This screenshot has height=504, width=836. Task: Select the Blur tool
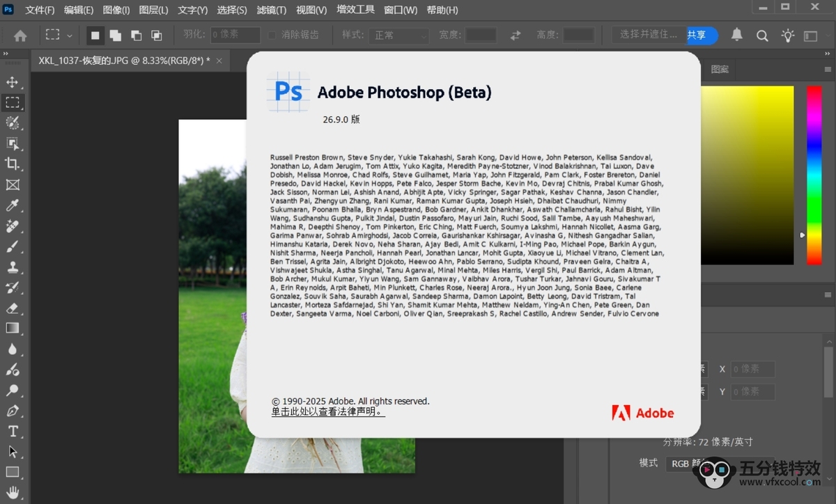[13, 349]
